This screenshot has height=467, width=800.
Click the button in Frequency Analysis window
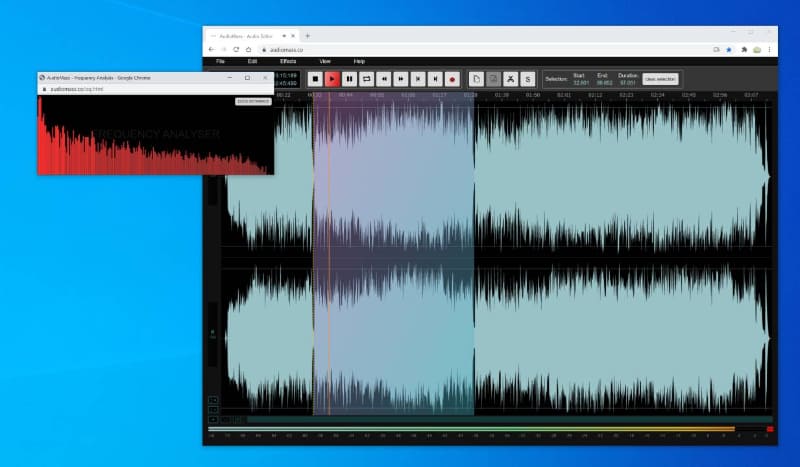[253, 102]
